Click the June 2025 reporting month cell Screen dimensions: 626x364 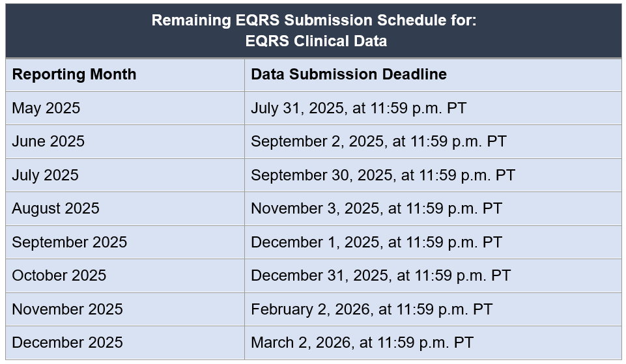tap(125, 141)
